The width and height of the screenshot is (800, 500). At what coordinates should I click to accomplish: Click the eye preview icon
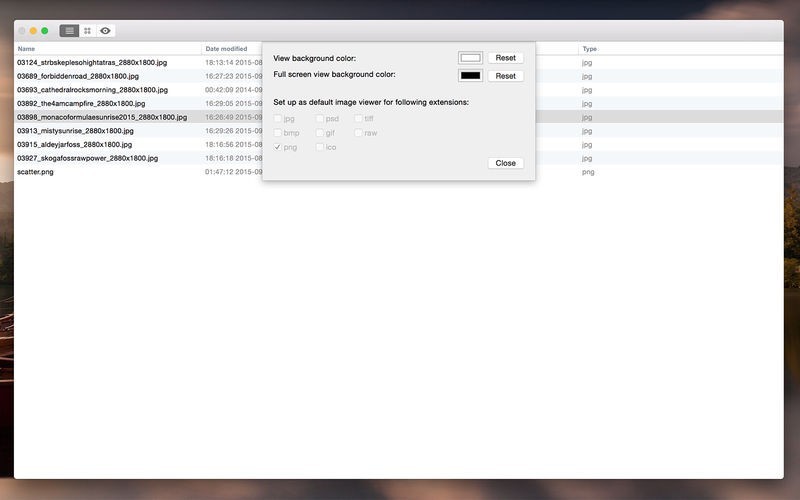click(105, 31)
